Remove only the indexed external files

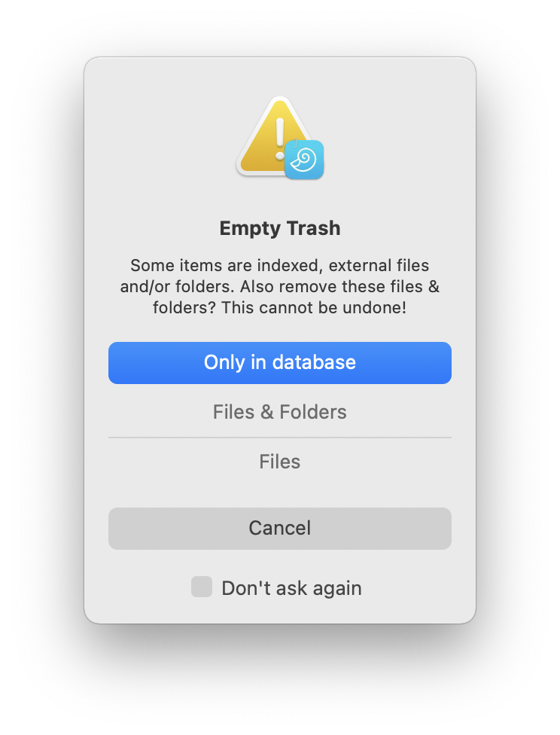[x=280, y=462]
